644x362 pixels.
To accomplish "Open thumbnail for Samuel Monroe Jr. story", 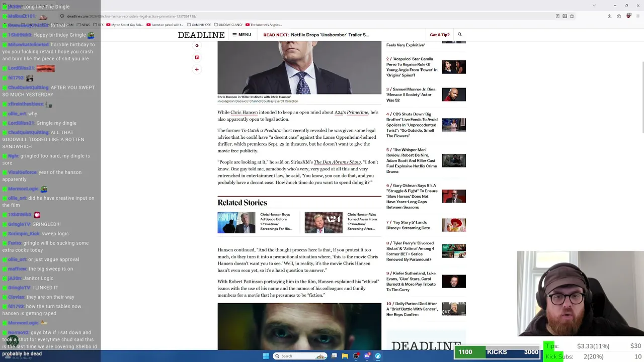I will [x=454, y=95].
